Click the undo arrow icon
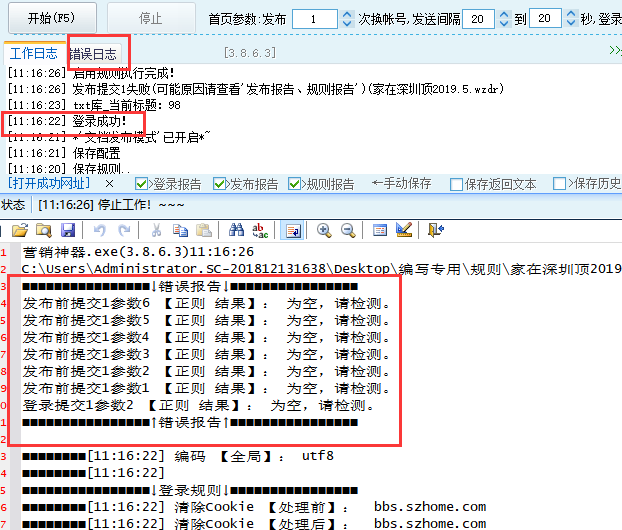Viewport: 622px width, 530px height. tap(100, 230)
